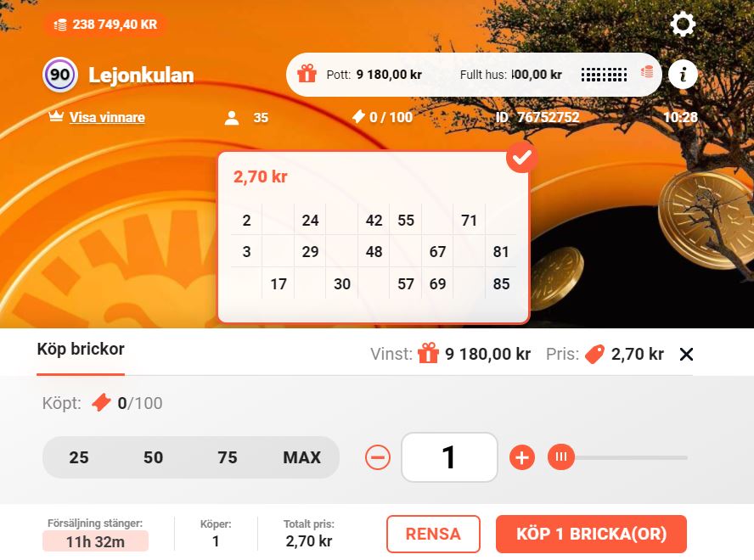Select the 50 tickets quick option

click(x=154, y=457)
